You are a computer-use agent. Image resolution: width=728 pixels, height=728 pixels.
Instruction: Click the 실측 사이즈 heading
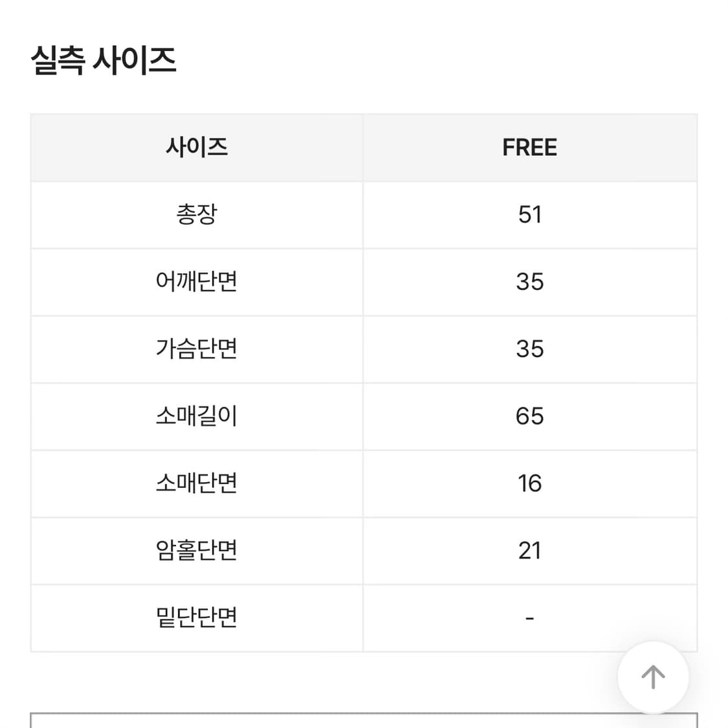click(104, 60)
